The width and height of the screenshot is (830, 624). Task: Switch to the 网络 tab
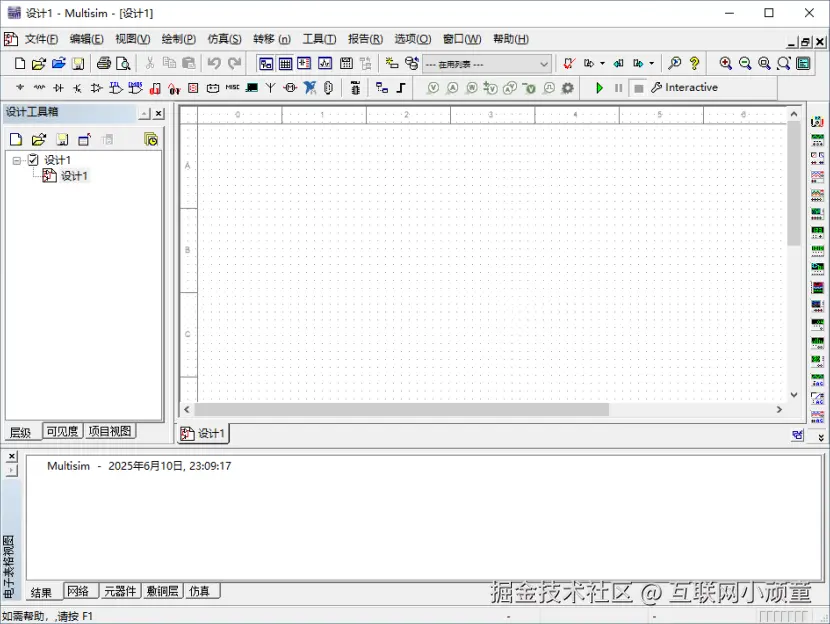point(78,591)
